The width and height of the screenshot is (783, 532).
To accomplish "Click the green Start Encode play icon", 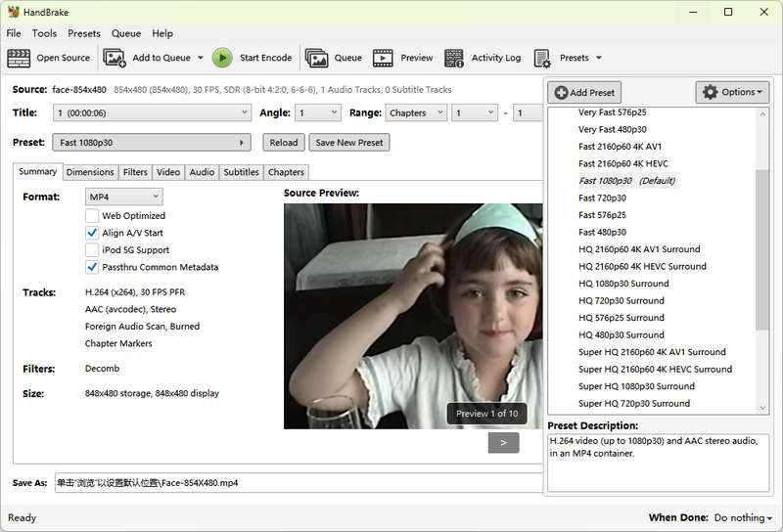I will 222,58.
